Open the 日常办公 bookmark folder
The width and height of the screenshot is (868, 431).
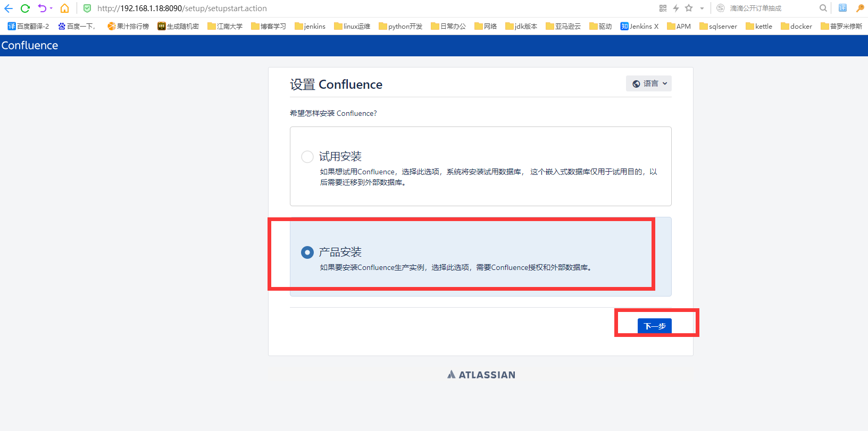(x=448, y=26)
